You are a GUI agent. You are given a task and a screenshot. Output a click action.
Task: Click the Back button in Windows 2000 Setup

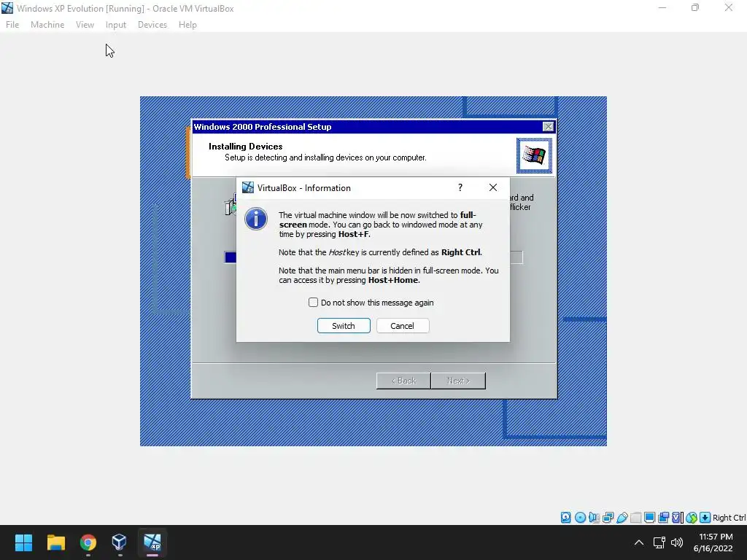pos(403,381)
